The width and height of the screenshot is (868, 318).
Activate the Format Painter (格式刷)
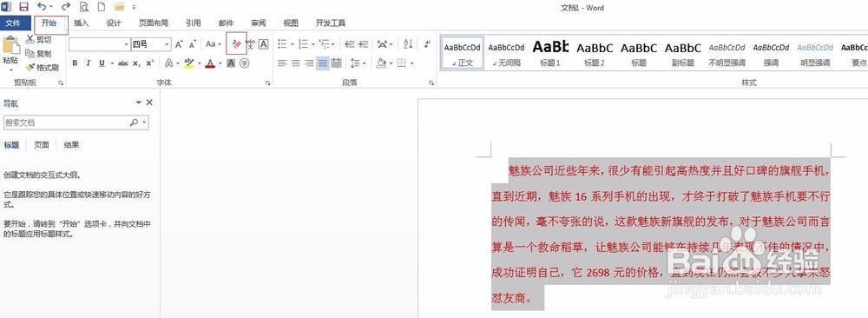(x=42, y=68)
